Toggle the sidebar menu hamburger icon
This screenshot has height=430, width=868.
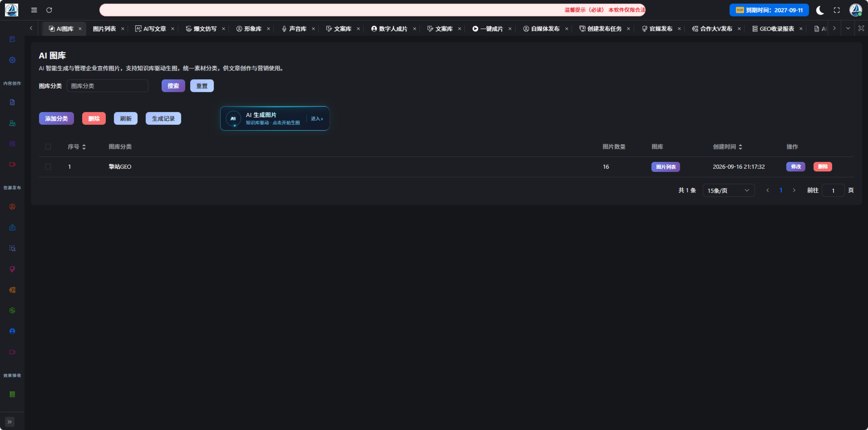tap(34, 10)
